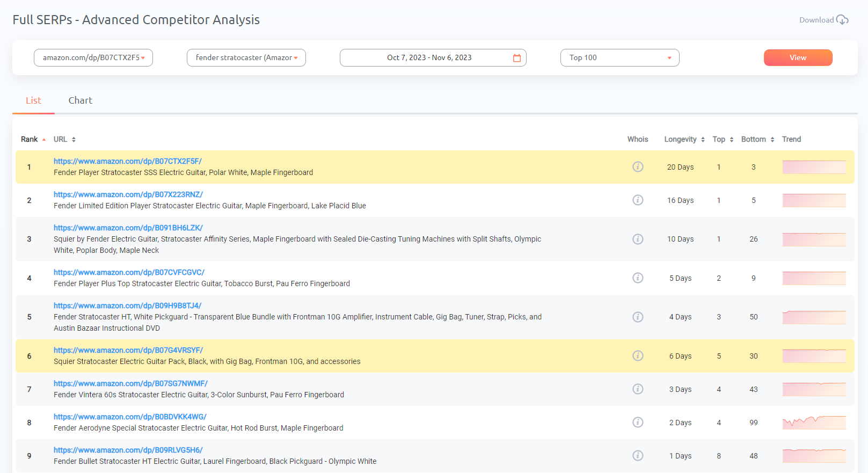Image resolution: width=868 pixels, height=473 pixels.
Task: Open link amazon.com/dp/B07G4VRSYF/
Action: tap(128, 350)
